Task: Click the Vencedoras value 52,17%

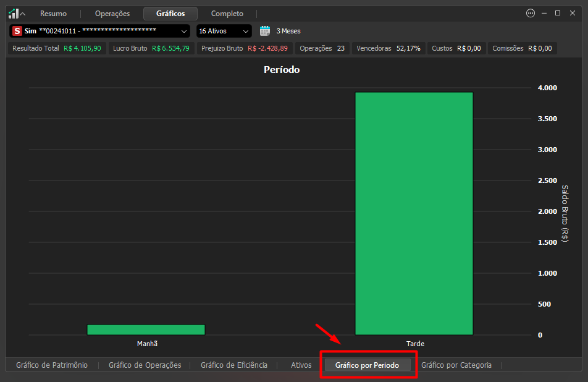Action: 408,48
